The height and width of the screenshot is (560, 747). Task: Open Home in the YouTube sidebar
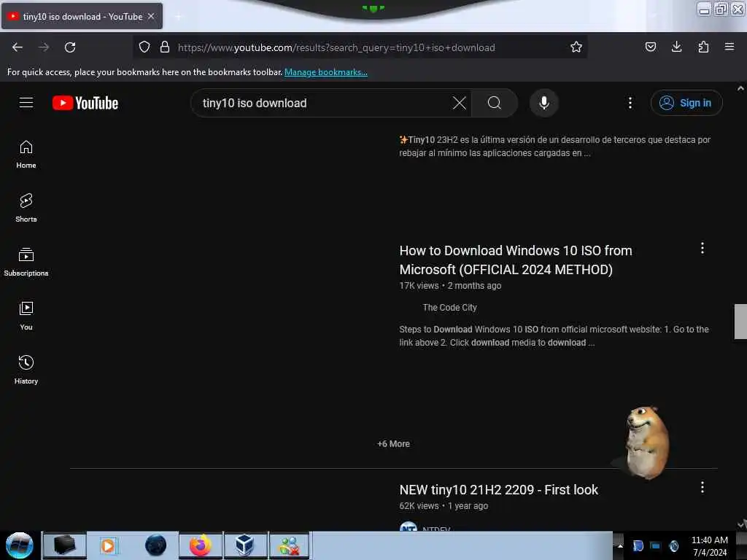pos(26,155)
